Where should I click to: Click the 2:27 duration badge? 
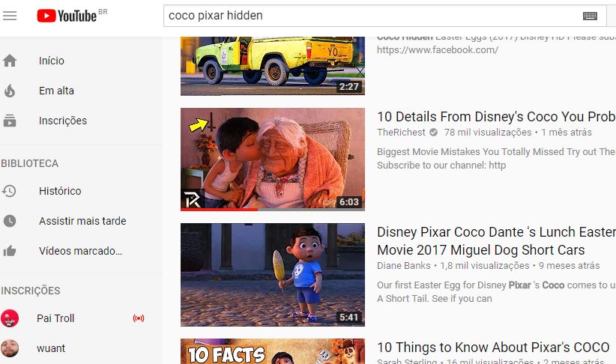pyautogui.click(x=349, y=86)
